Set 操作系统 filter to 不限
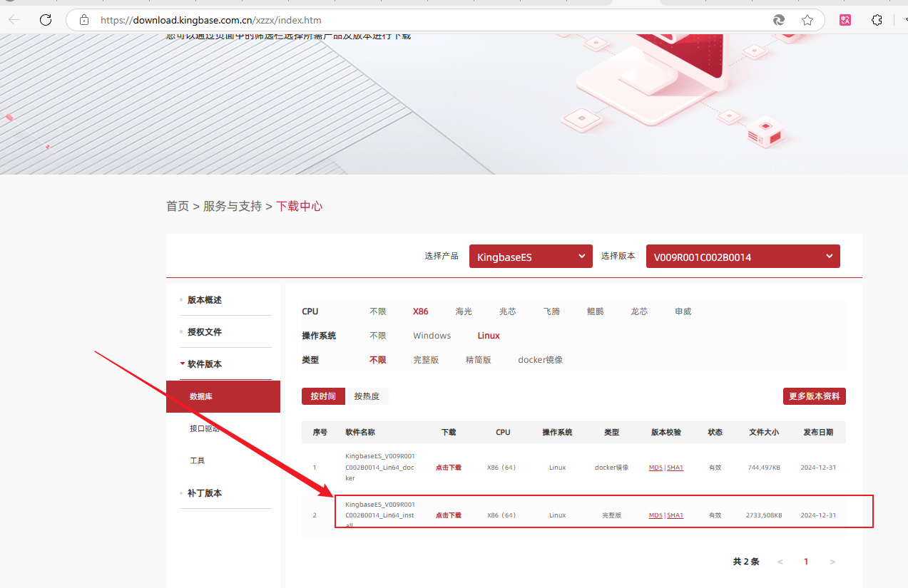 click(x=378, y=336)
